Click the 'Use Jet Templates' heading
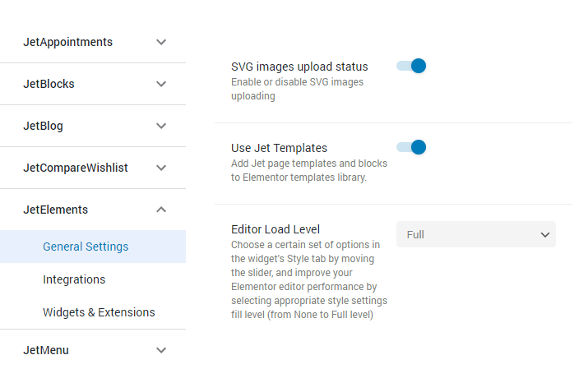 click(279, 148)
